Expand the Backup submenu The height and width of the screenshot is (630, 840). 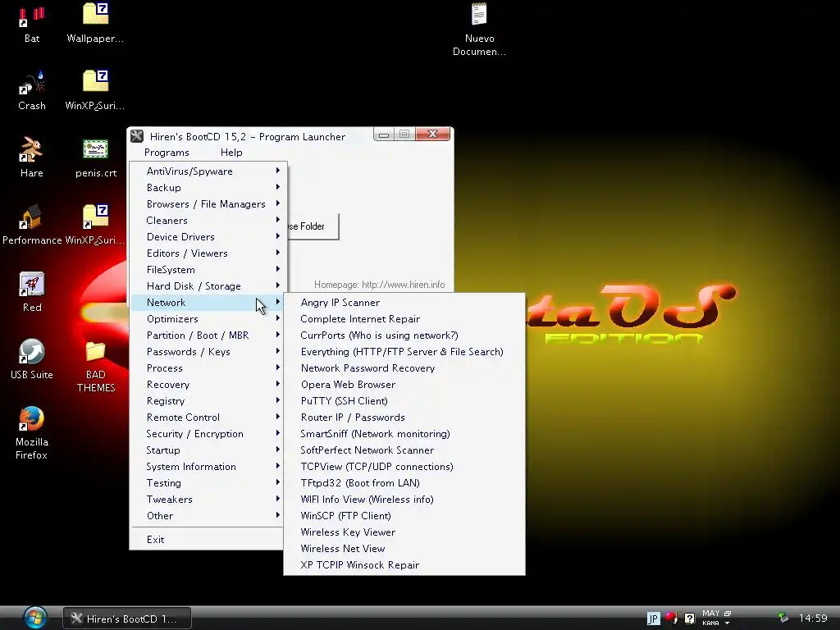pyautogui.click(x=208, y=188)
